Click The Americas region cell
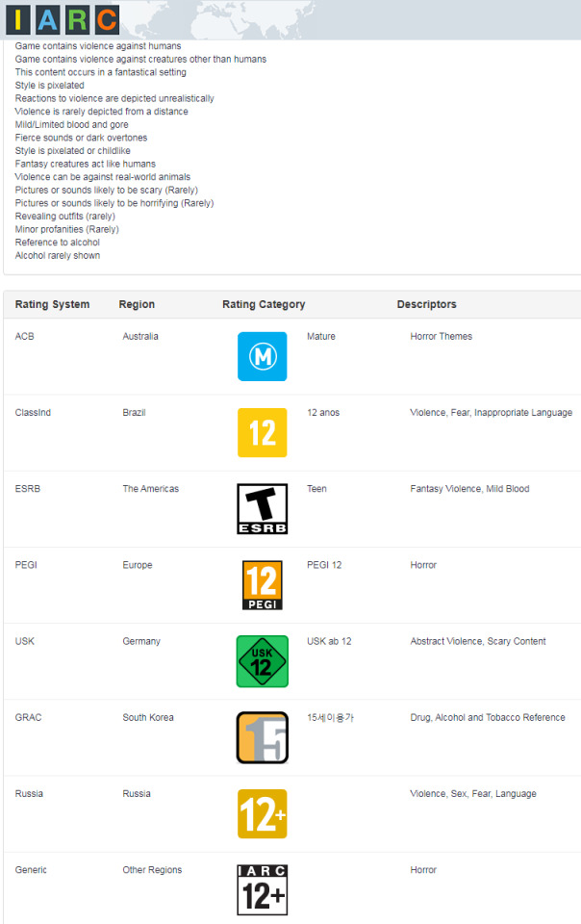Image resolution: width=581 pixels, height=924 pixels. (151, 489)
